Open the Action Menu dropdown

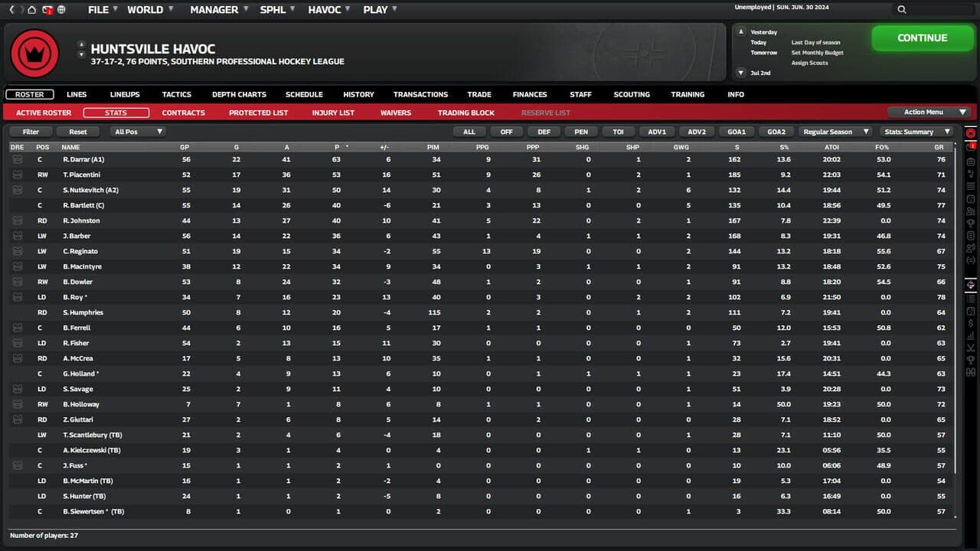[x=929, y=112]
